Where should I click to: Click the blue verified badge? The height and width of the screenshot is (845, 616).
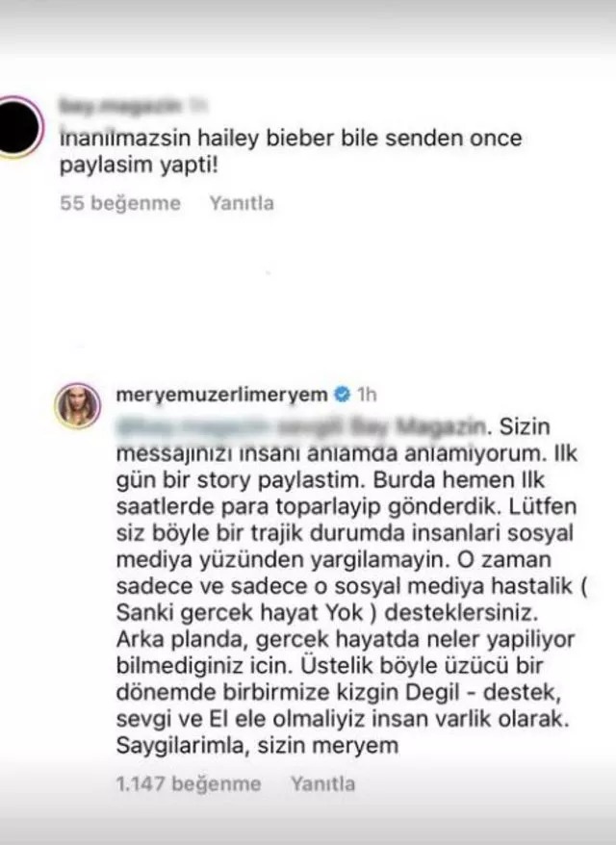click(x=342, y=395)
